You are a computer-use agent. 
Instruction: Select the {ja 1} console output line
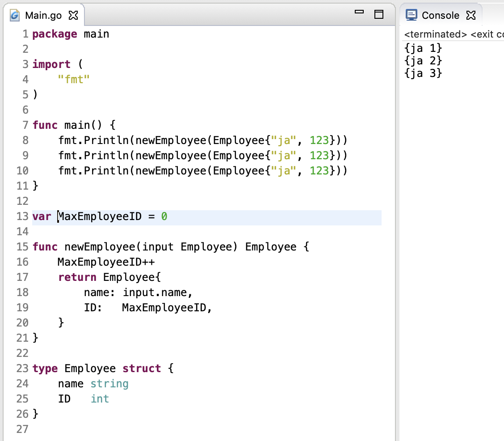coord(423,48)
